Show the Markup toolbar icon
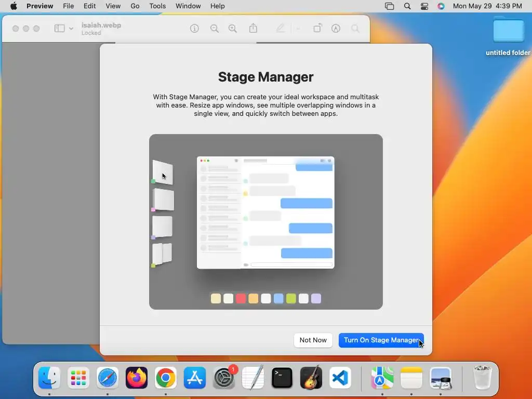 point(336,29)
